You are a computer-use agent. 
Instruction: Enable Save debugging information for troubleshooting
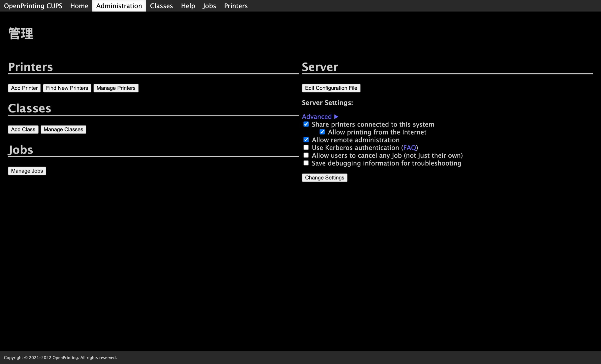pyautogui.click(x=306, y=163)
